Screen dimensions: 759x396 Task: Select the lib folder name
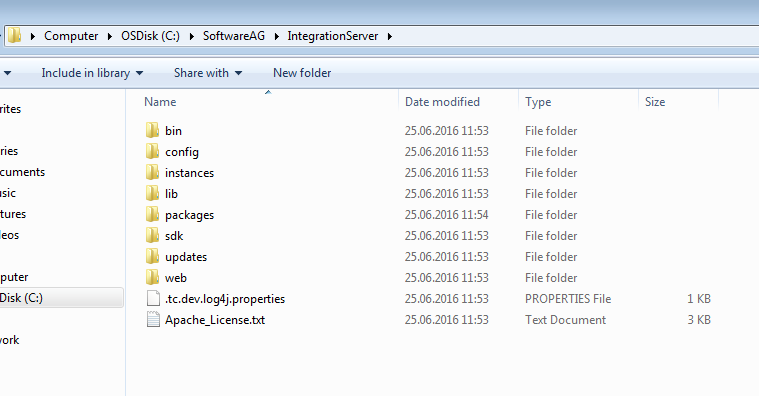[171, 194]
